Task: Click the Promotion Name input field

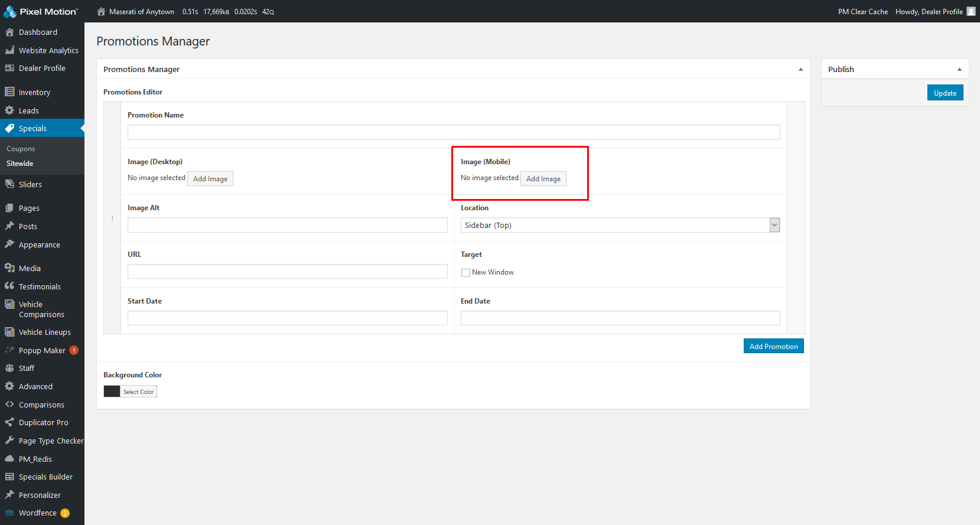Action: [x=453, y=132]
